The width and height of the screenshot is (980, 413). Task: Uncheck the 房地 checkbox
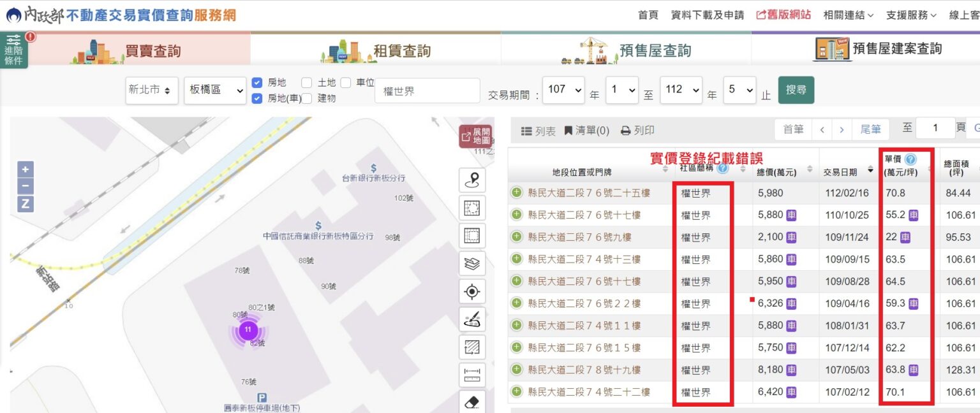(257, 82)
